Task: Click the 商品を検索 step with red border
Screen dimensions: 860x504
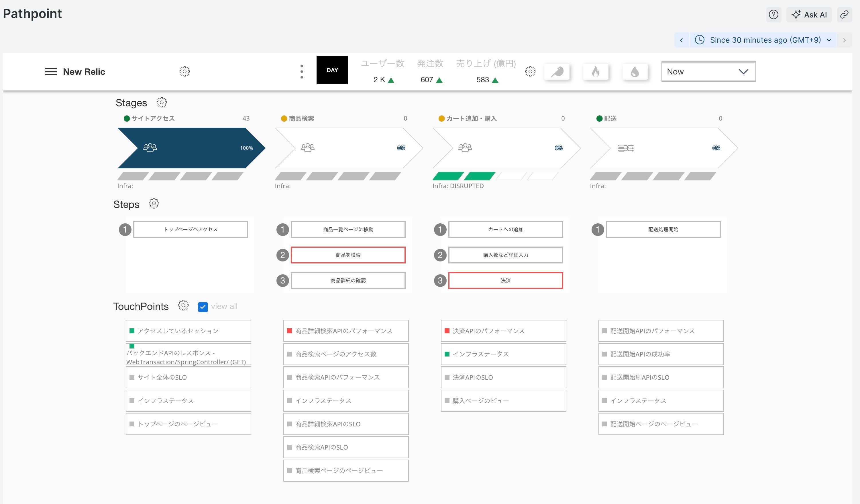Action: [x=348, y=254]
